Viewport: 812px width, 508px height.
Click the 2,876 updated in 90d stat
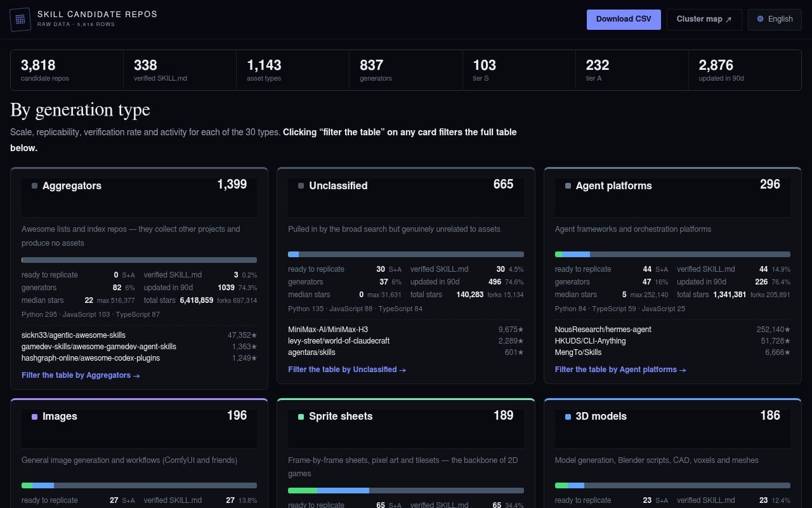745,70
